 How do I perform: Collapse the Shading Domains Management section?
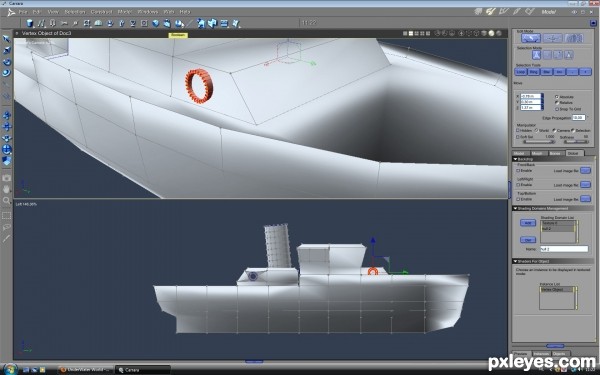(x=515, y=209)
